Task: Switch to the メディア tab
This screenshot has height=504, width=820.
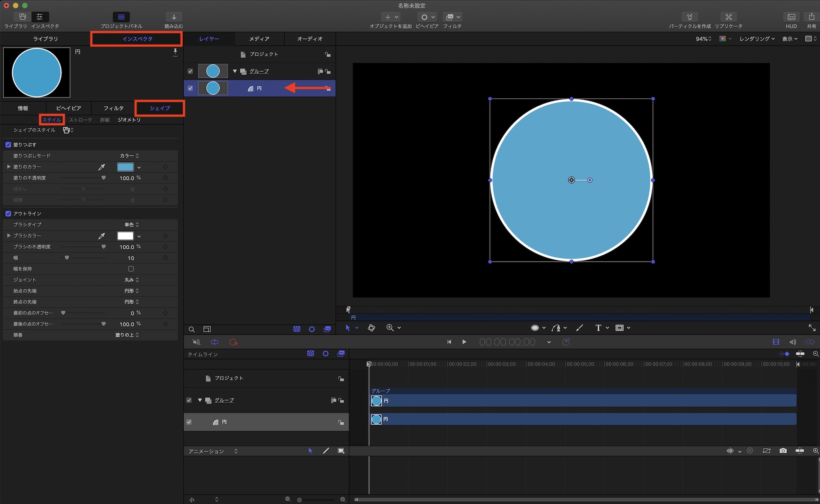Action: [x=259, y=39]
